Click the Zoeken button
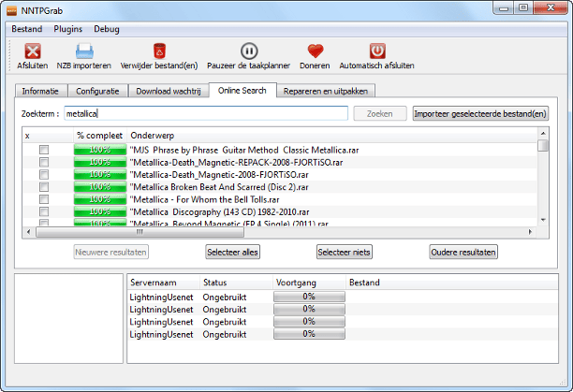Viewport: 573px width, 392px height. pos(380,113)
